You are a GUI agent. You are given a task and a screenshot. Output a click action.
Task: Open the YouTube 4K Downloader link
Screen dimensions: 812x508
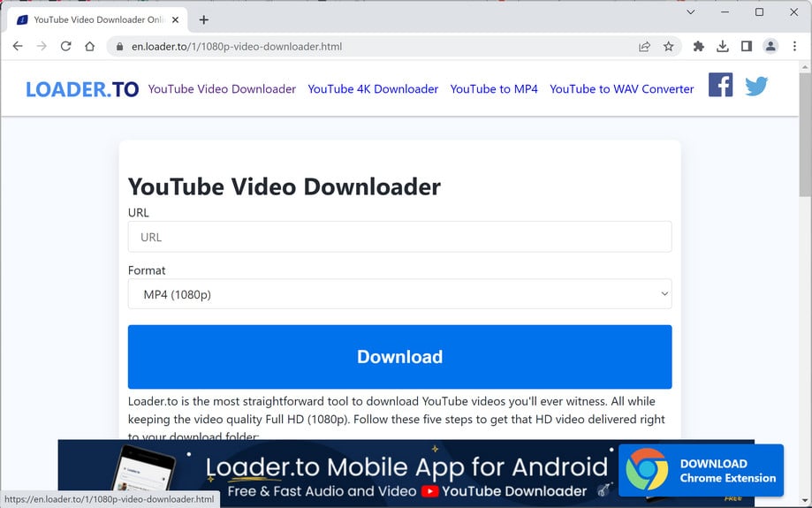(x=373, y=89)
